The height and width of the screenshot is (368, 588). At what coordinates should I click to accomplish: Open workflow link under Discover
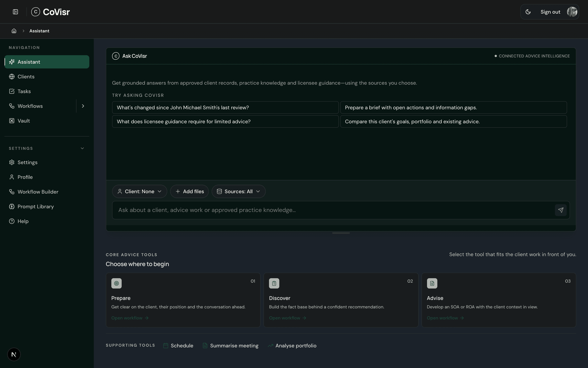pyautogui.click(x=287, y=318)
